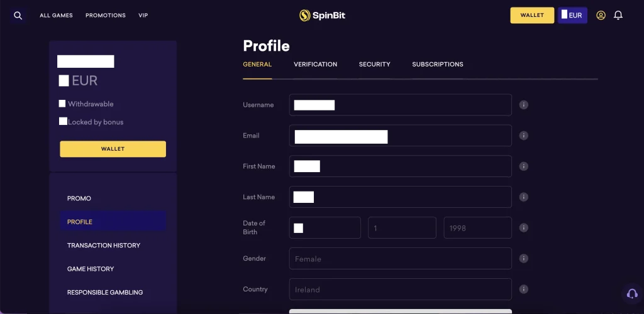The width and height of the screenshot is (644, 314).
Task: Open the Gender field showing Female
Action: pos(401,259)
